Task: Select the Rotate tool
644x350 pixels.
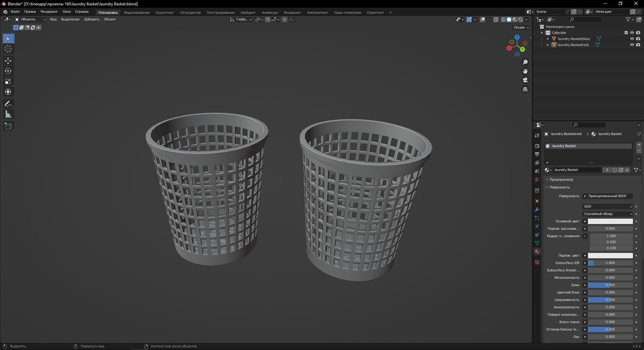Action: [x=8, y=71]
